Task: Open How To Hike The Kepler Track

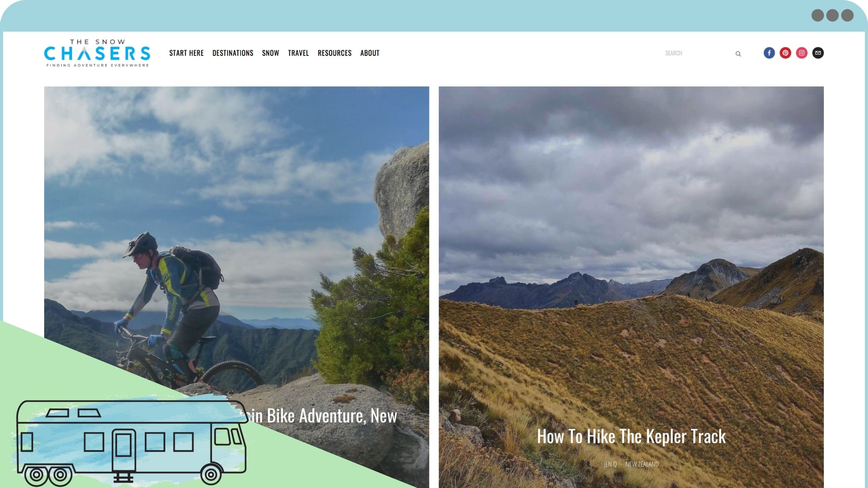Action: [x=631, y=436]
